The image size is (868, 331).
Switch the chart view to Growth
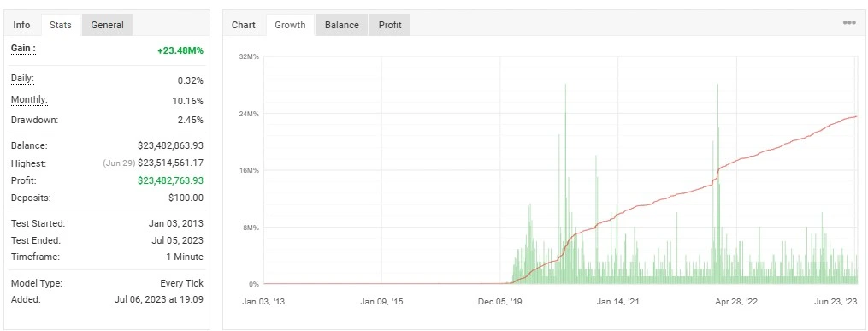point(290,25)
